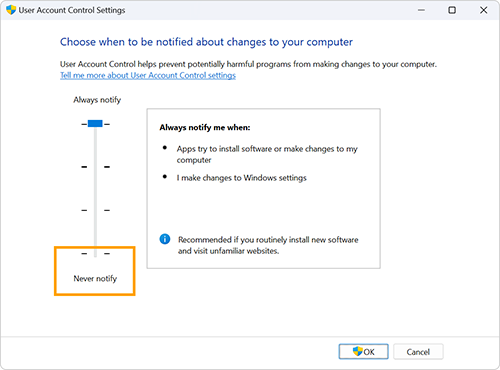Image resolution: width=500 pixels, height=370 pixels.
Task: Click the text Apps try to install software
Action: click(267, 154)
